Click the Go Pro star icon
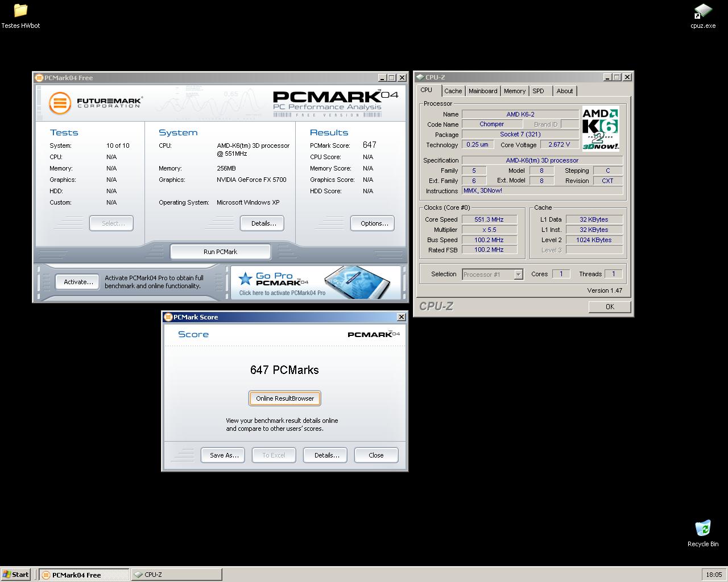728x582 pixels. (x=245, y=278)
